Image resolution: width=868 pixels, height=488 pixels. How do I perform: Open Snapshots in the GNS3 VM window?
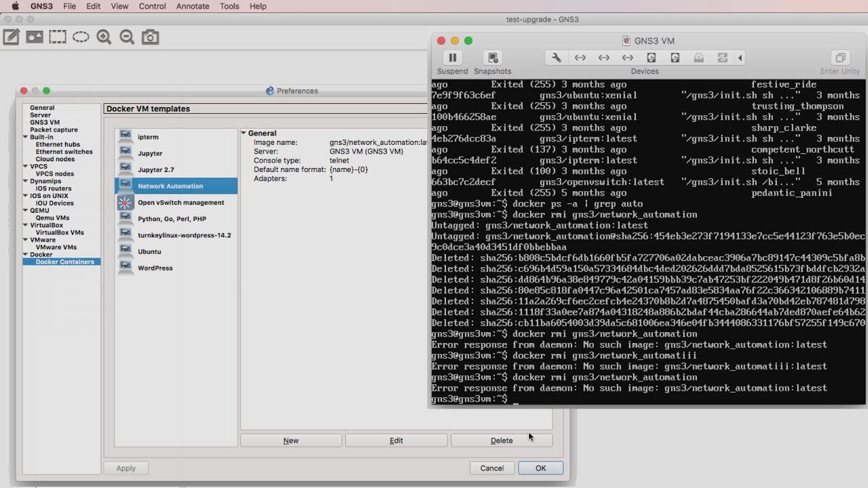click(x=493, y=58)
